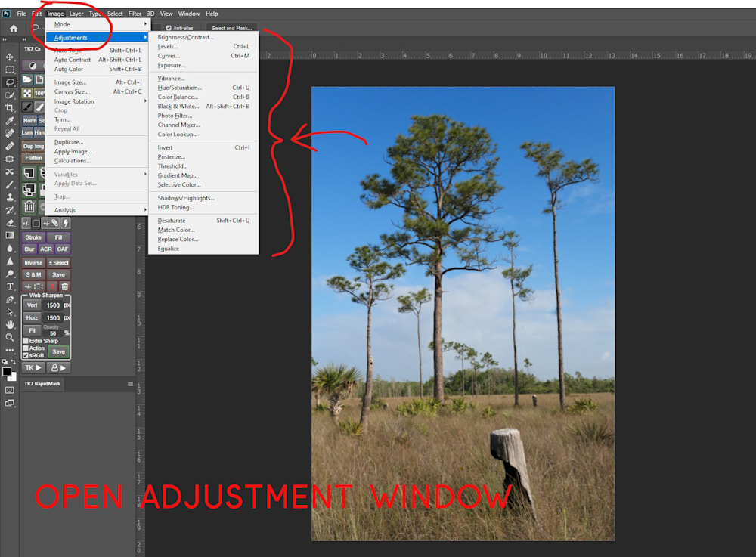Select the Lasso tool in the toolbar
Screen dimensions: 756x557
tap(10, 82)
